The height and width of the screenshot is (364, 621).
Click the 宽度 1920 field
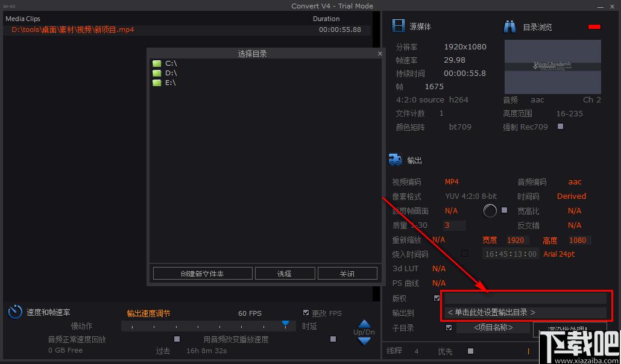(x=517, y=240)
